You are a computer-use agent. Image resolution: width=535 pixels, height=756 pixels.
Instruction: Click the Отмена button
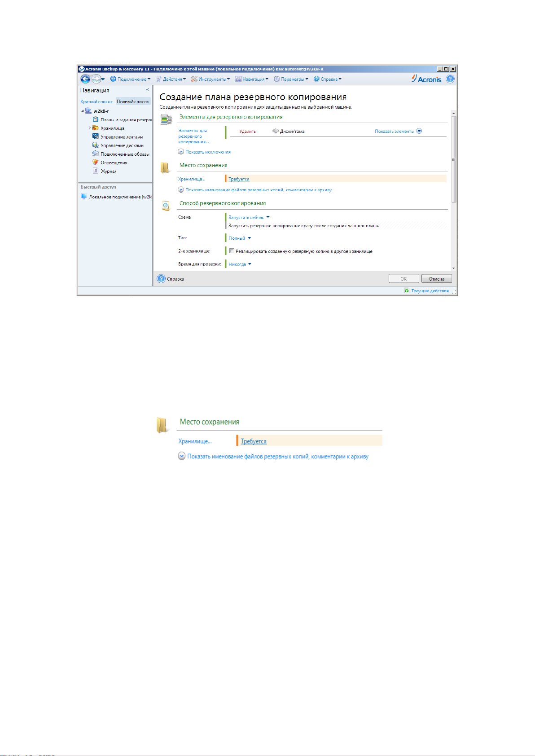pyautogui.click(x=436, y=279)
